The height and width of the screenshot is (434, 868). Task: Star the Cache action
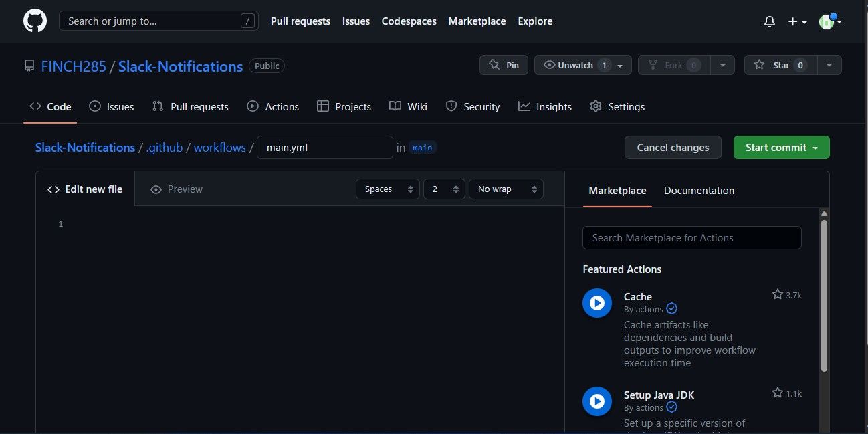[x=777, y=294]
